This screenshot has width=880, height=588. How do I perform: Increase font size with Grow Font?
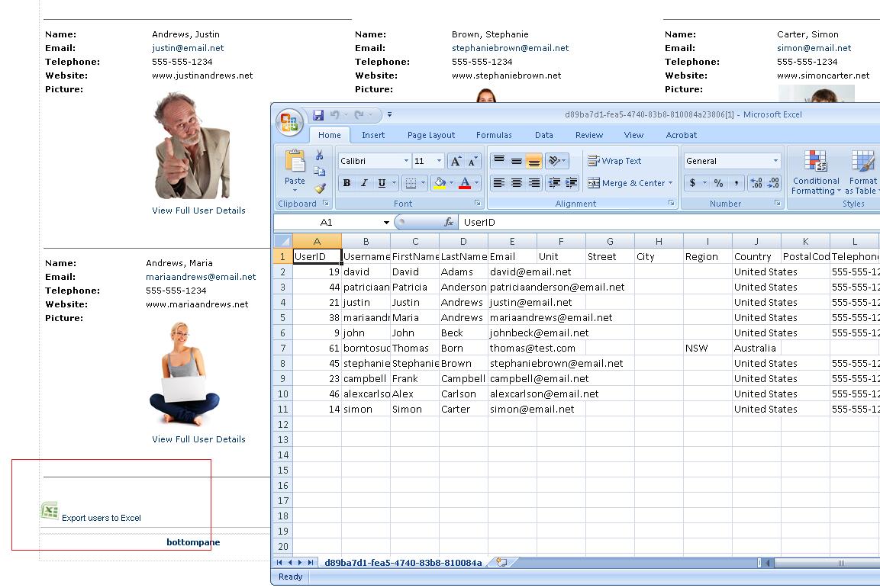tap(456, 162)
